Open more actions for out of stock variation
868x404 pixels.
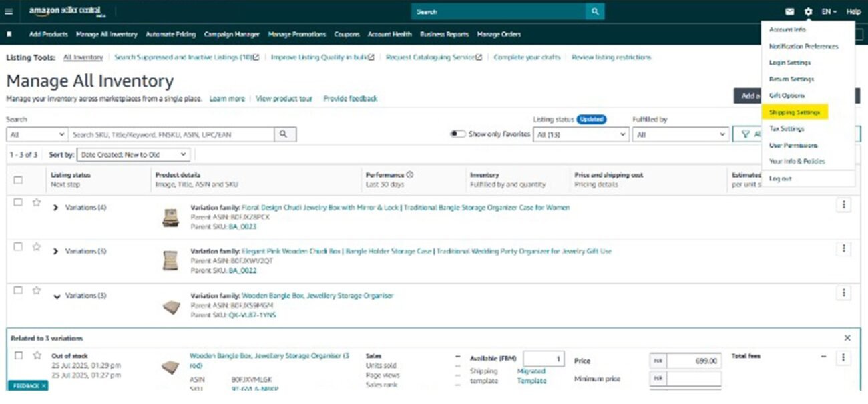click(x=844, y=357)
